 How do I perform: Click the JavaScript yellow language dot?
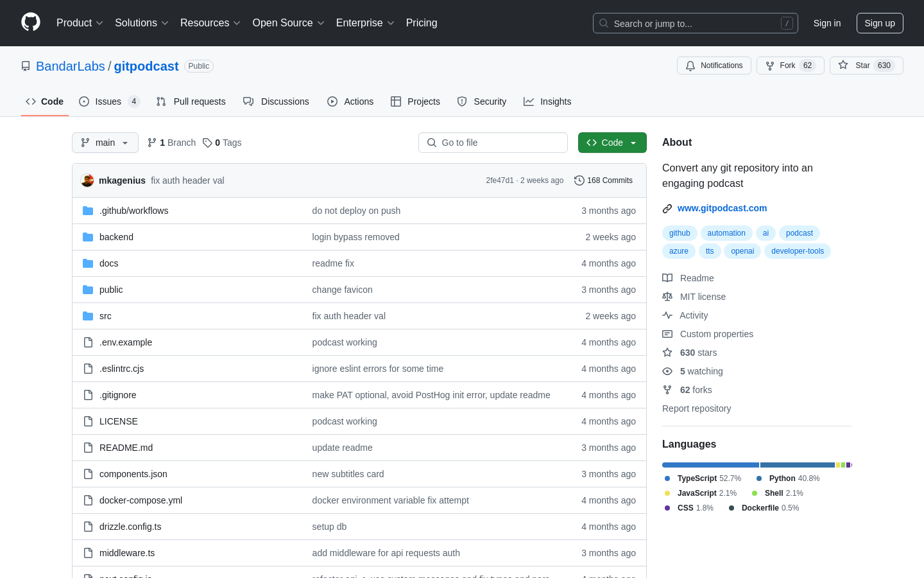coord(667,493)
